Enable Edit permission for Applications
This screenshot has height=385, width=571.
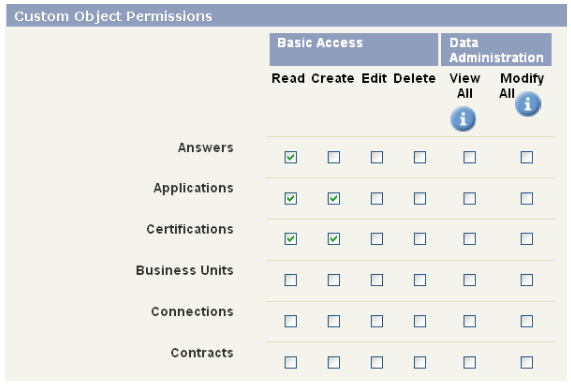(377, 199)
